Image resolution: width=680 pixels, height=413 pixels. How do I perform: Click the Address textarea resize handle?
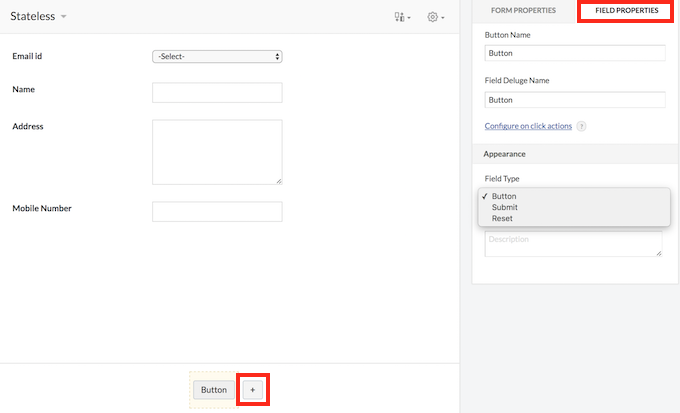pyautogui.click(x=278, y=181)
